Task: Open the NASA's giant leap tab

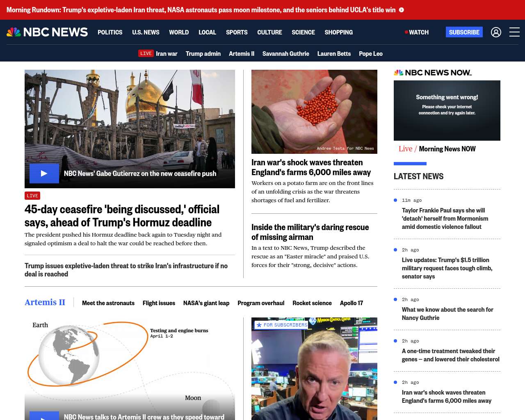Action: pos(206,303)
